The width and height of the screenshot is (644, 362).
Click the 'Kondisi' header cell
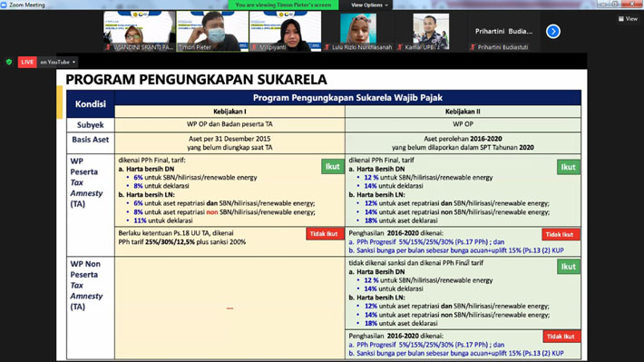click(x=91, y=104)
